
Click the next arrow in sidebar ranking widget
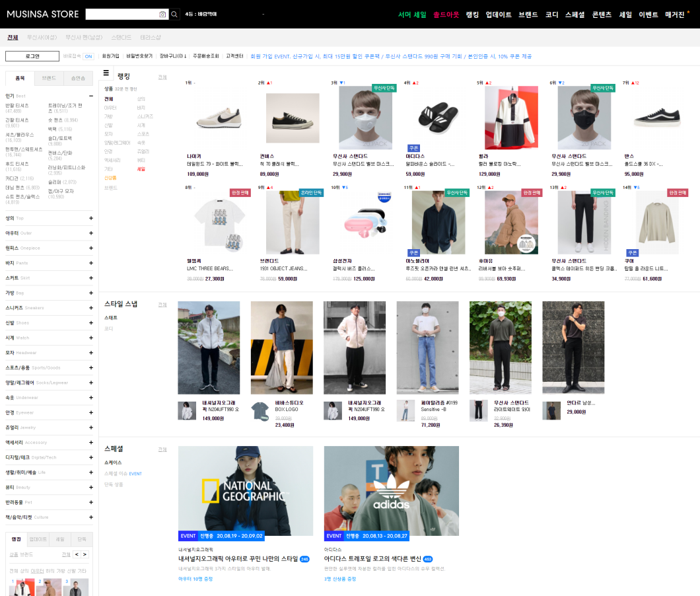[x=85, y=554]
